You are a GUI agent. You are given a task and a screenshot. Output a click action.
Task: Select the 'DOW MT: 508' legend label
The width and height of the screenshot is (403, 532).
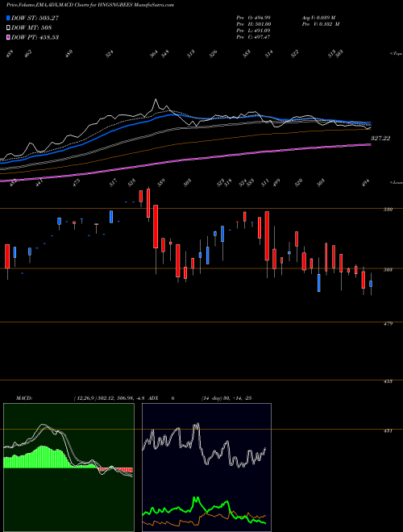click(31, 27)
